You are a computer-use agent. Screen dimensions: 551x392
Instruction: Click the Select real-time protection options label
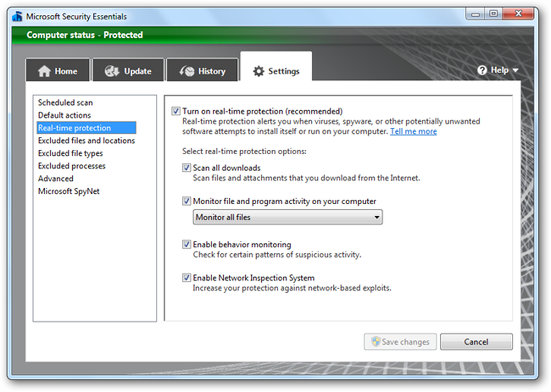244,151
